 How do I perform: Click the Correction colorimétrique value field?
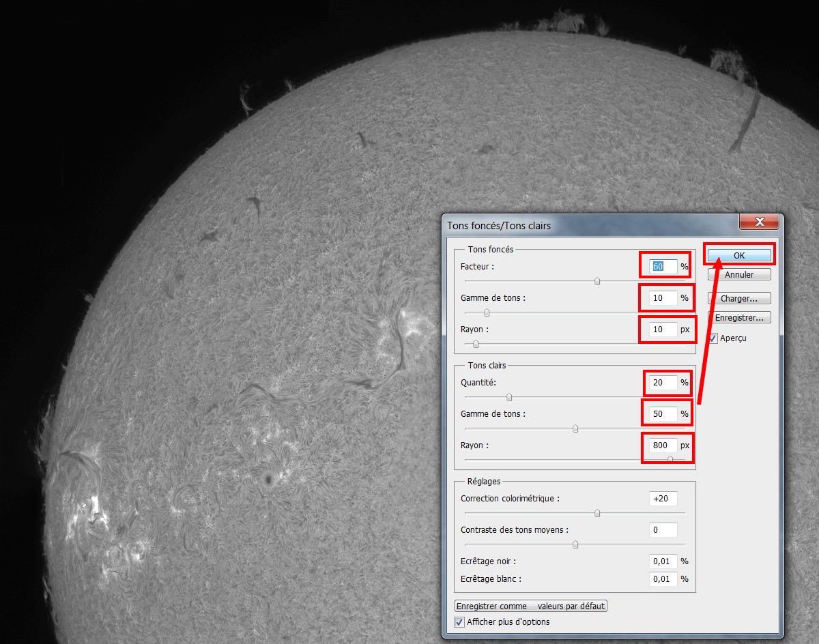pyautogui.click(x=663, y=499)
